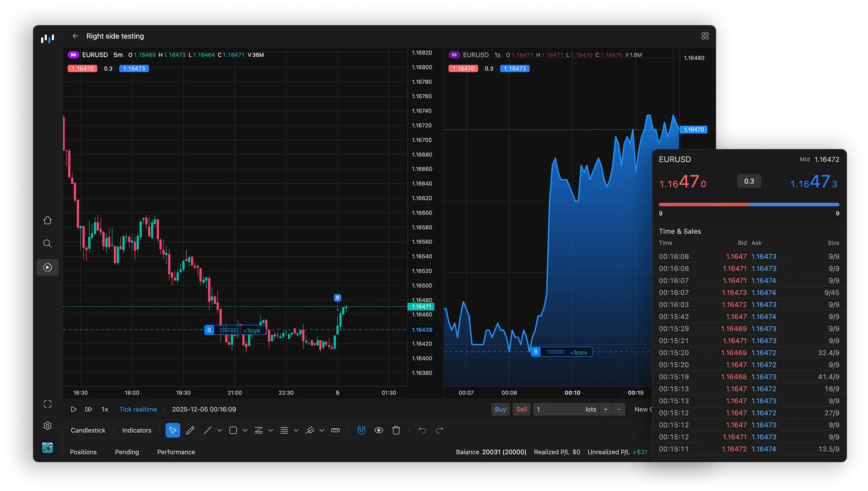This screenshot has height=491, width=868.
Task: Expand the shape tool options arrow
Action: pos(245,431)
